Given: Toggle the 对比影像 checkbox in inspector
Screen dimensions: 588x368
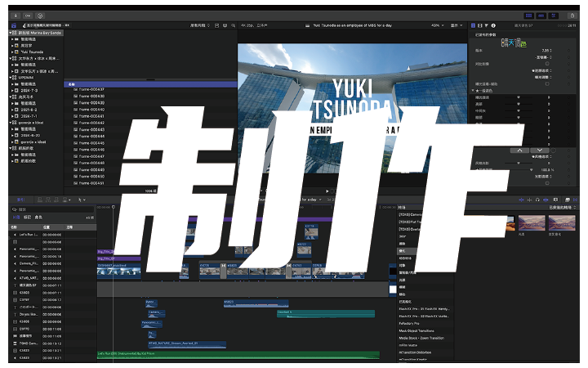Looking at the screenshot, I should coord(547,63).
